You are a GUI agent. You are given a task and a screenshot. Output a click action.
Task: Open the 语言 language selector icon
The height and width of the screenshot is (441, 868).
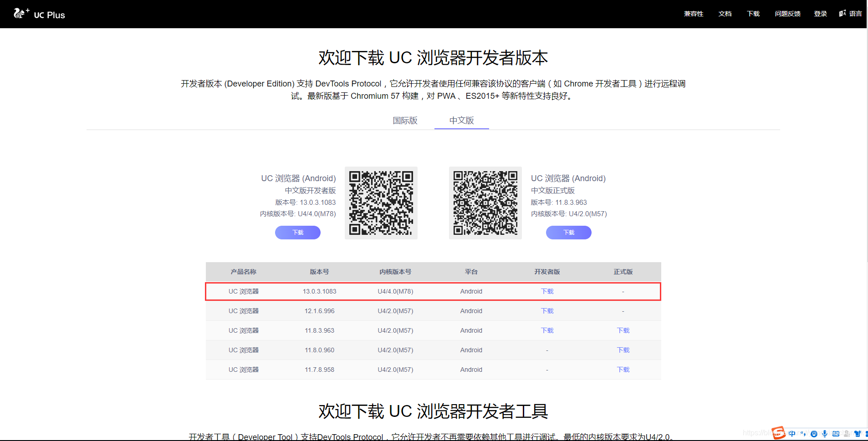(x=842, y=13)
